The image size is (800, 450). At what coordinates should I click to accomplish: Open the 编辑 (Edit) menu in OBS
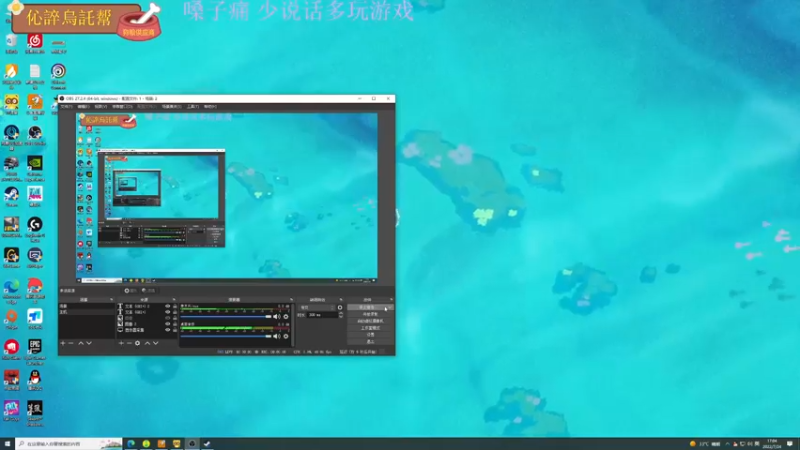click(x=84, y=107)
